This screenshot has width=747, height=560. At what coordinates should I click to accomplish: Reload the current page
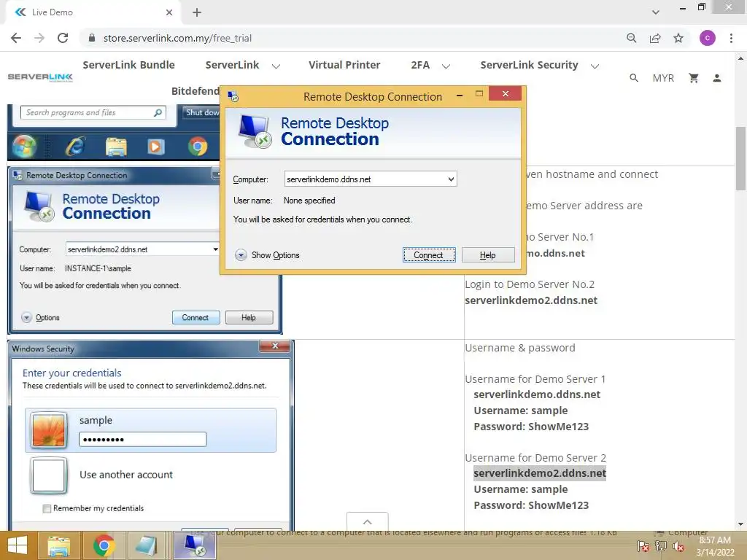point(63,38)
